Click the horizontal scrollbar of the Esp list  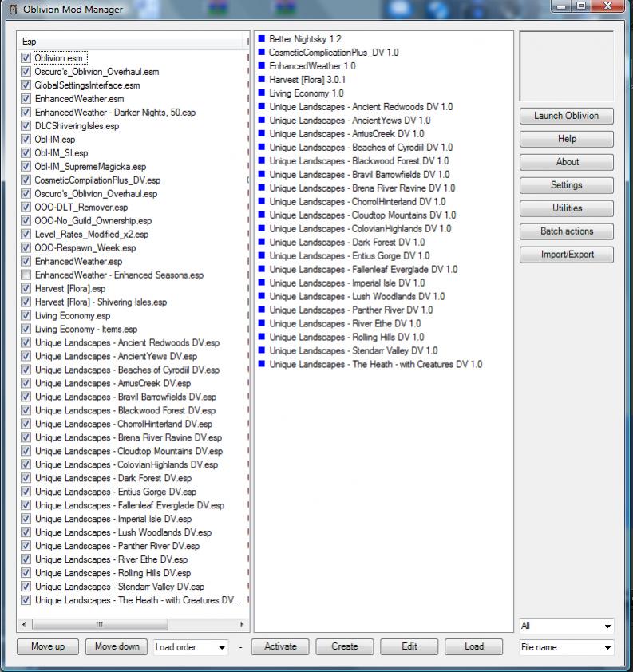coord(132,624)
